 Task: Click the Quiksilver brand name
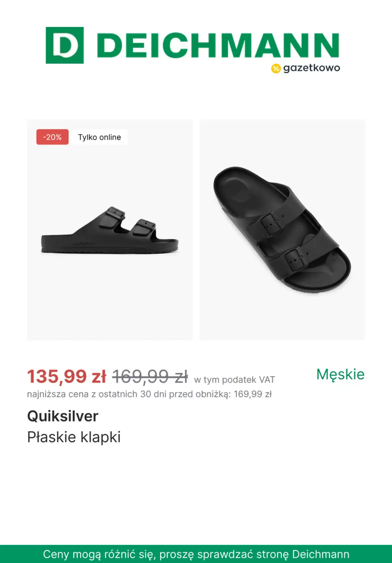click(63, 416)
